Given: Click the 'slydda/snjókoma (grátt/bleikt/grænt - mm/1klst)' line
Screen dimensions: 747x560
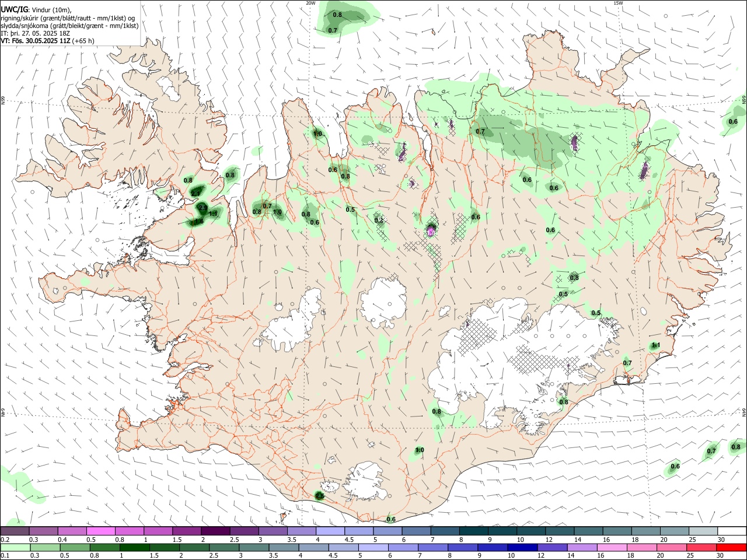Looking at the screenshot, I should 69,26.
